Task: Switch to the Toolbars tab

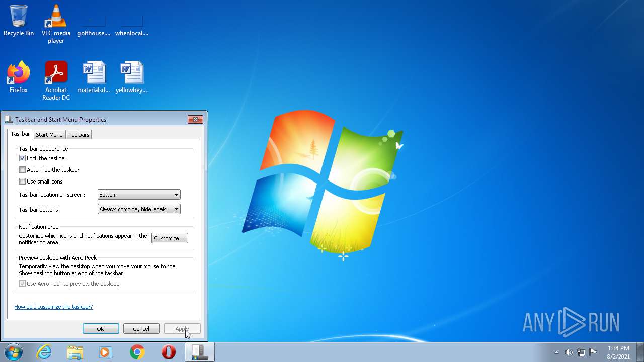Action: point(79,135)
